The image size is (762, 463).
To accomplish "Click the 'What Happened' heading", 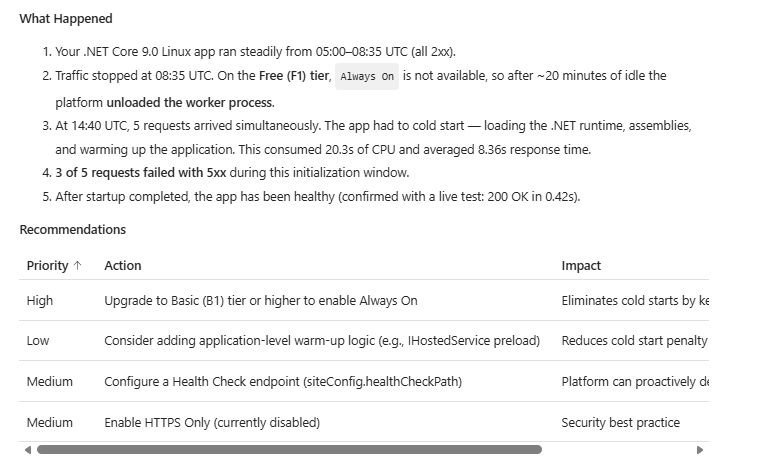I will pyautogui.click(x=66, y=19).
